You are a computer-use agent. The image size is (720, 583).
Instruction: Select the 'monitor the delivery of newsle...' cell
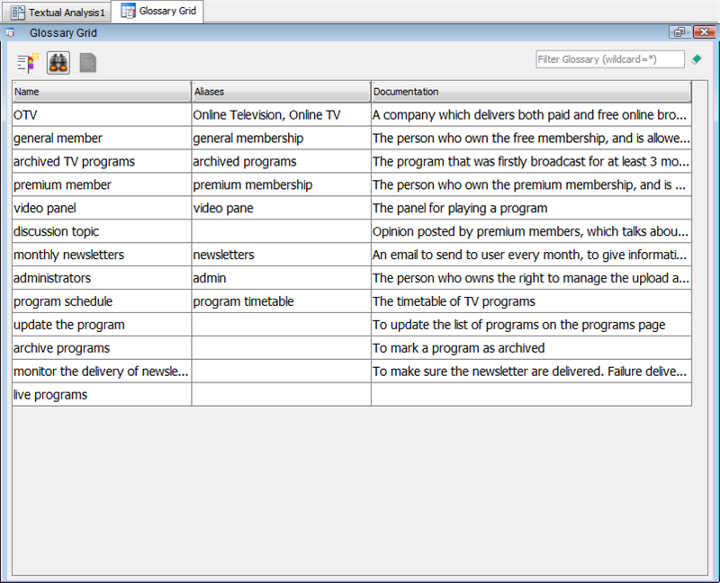(101, 371)
